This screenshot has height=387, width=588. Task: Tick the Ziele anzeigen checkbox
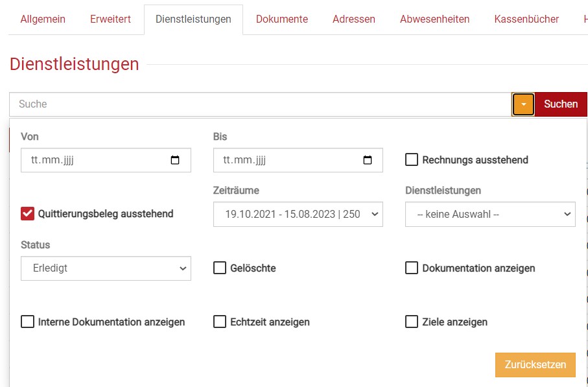(x=412, y=322)
